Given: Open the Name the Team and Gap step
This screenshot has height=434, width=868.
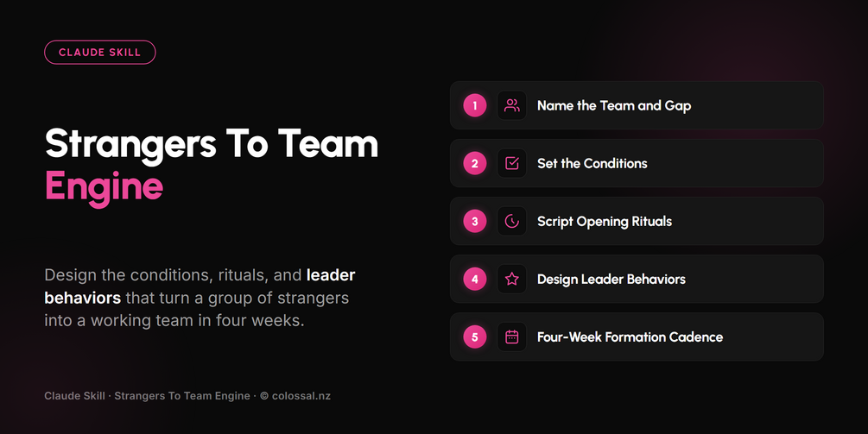Looking at the screenshot, I should (x=637, y=105).
